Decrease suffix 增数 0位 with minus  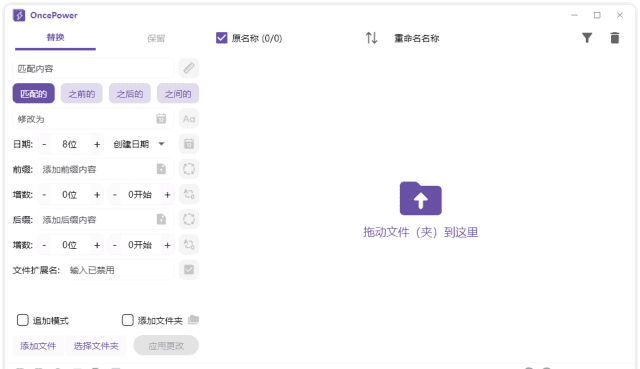(x=44, y=245)
